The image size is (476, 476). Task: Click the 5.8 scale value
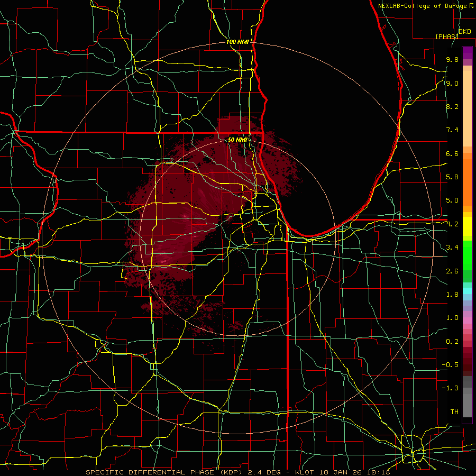452,177
